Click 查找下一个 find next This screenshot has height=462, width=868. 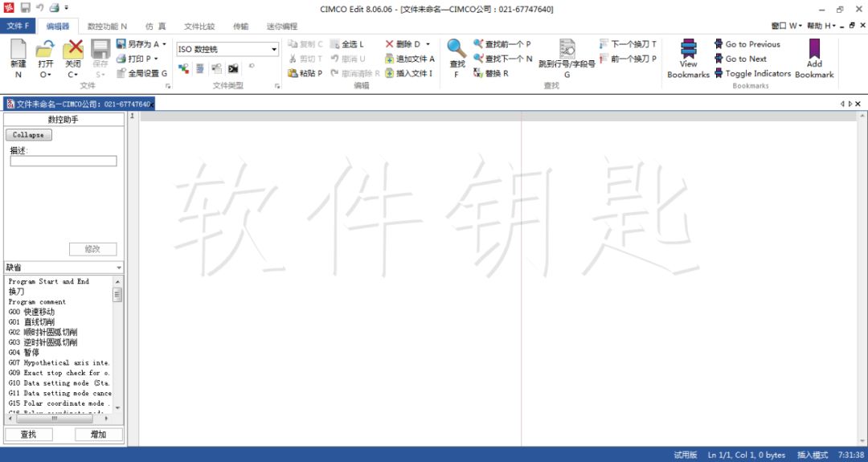503,59
